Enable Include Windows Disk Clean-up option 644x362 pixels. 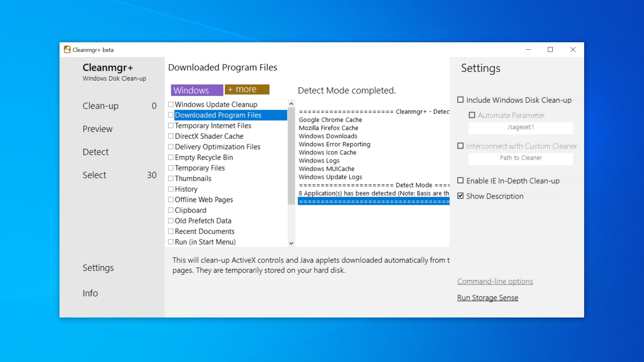[x=460, y=100]
